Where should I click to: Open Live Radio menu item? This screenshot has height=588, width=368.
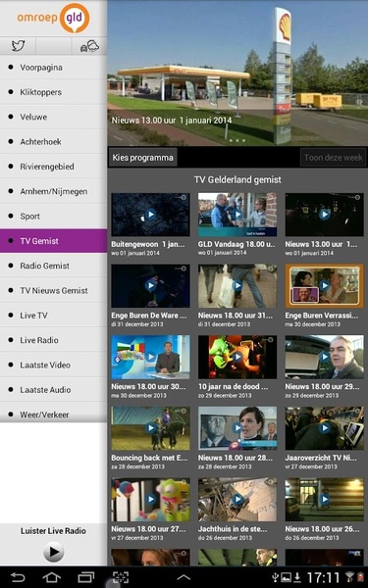(53, 340)
